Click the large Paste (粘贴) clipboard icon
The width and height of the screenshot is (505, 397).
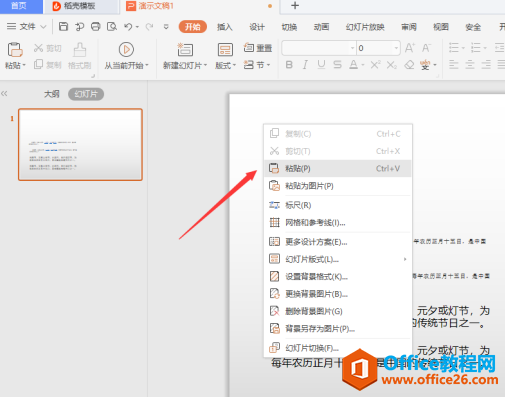coord(15,50)
